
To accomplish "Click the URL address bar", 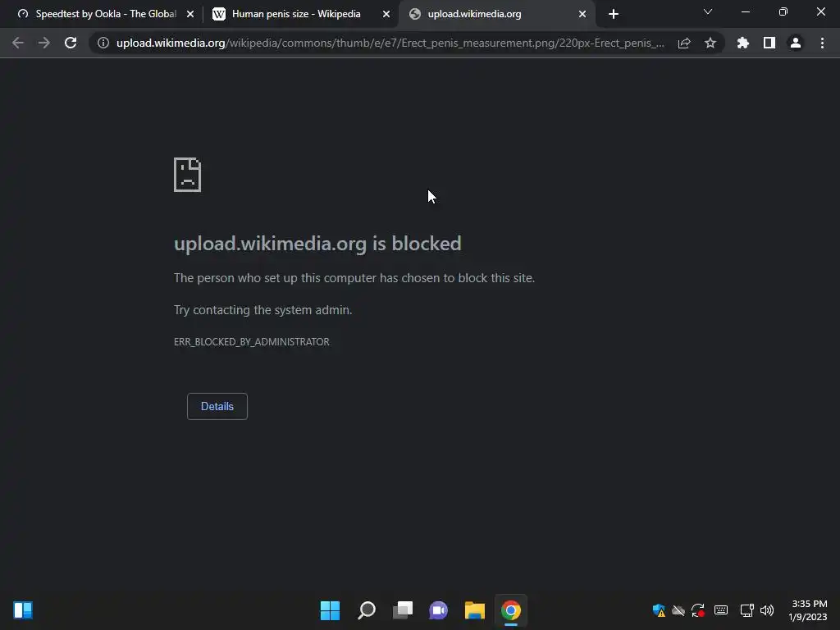I will (390, 43).
